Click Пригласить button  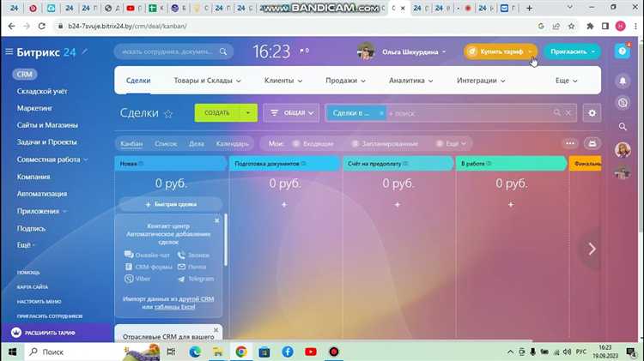click(x=572, y=51)
